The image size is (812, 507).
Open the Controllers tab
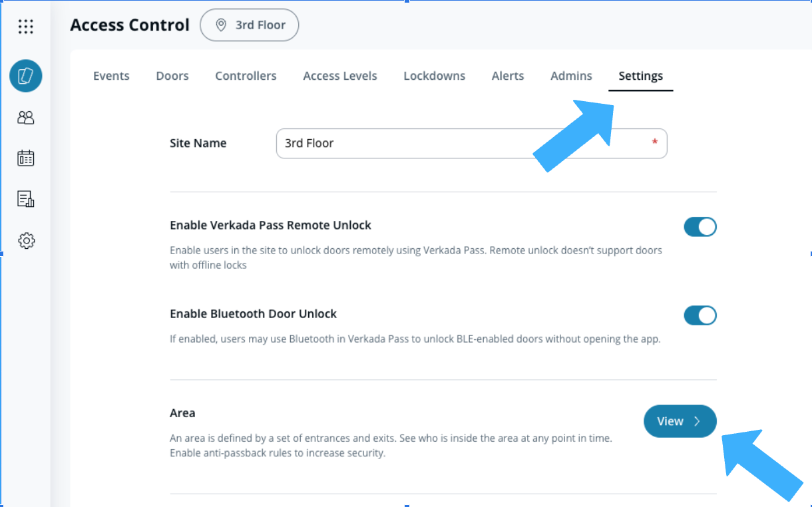(x=246, y=76)
